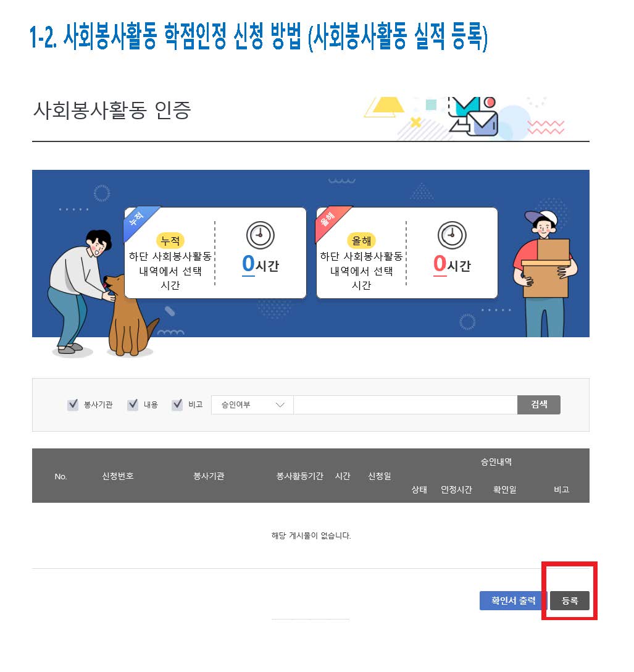Click the 등록 register button
634x672 pixels.
570,600
